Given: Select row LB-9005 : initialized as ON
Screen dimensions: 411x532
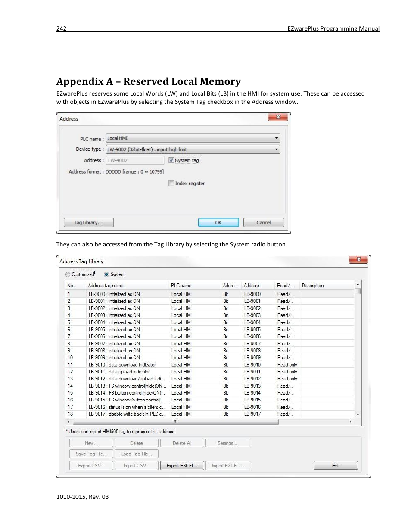Looking at the screenshot, I should tap(210, 330).
